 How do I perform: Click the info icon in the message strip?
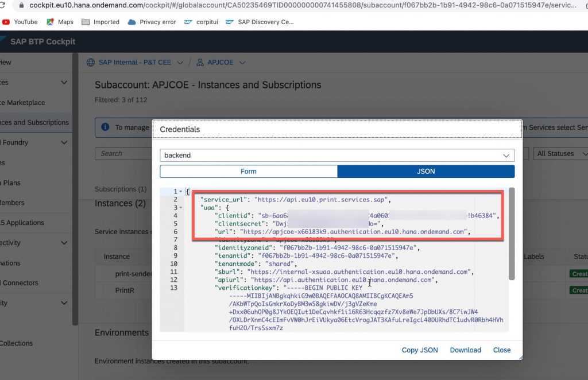pyautogui.click(x=106, y=127)
